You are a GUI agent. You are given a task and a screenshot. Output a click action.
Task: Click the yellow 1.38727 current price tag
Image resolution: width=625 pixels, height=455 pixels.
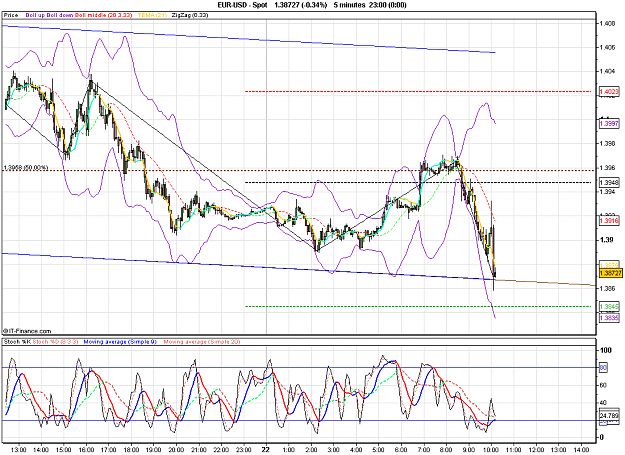click(x=611, y=273)
